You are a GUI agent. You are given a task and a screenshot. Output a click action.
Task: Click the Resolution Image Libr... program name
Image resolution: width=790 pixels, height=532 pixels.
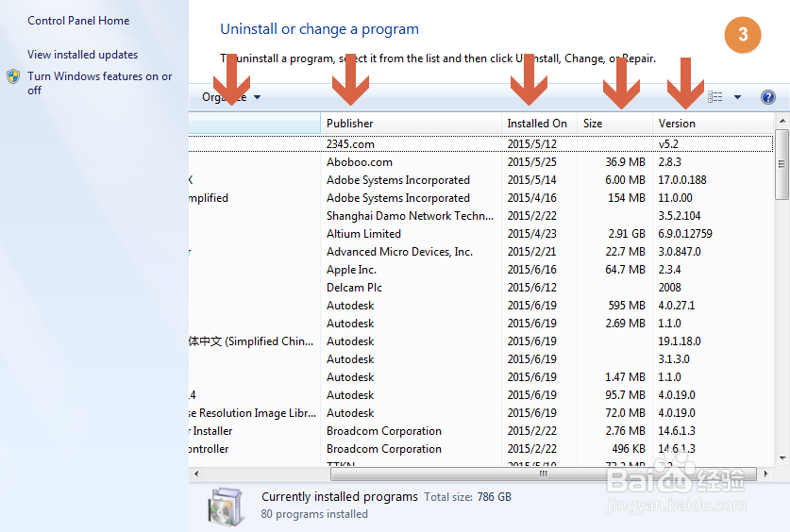pyautogui.click(x=253, y=413)
